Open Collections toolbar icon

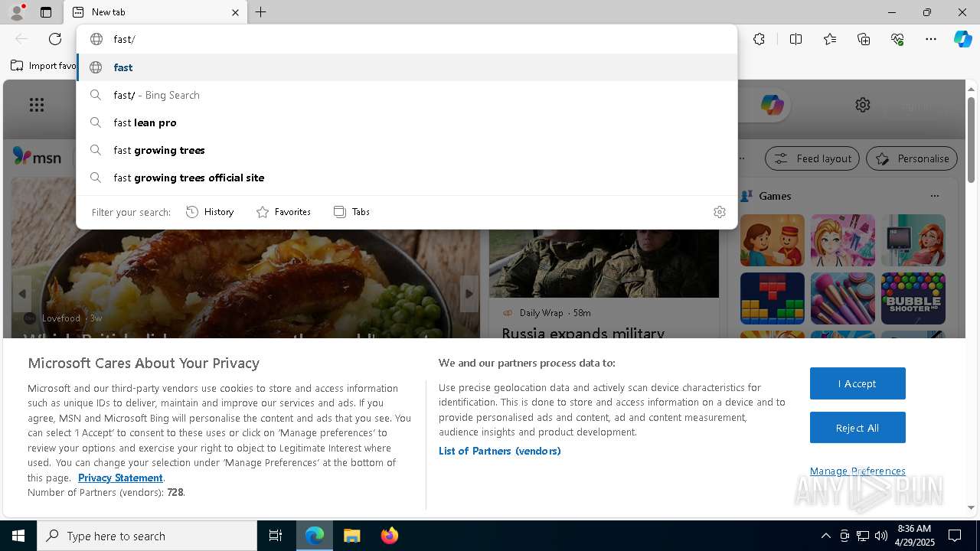point(864,39)
